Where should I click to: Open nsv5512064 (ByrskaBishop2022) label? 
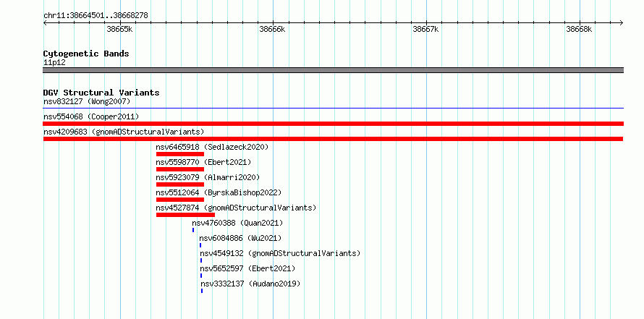[x=219, y=192]
